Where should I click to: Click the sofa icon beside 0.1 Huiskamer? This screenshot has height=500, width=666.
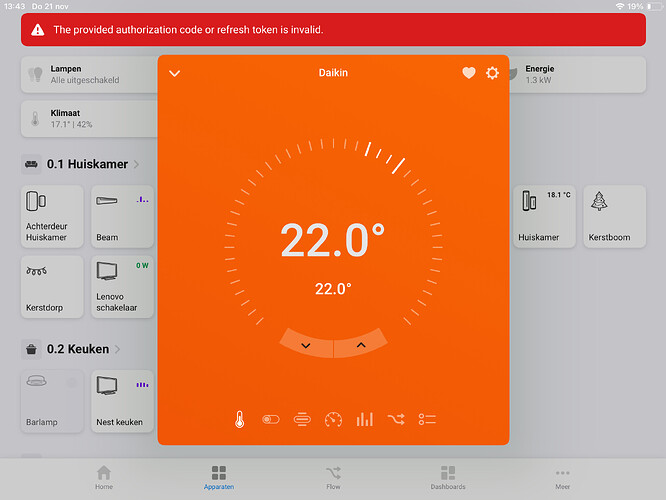[x=31, y=164]
